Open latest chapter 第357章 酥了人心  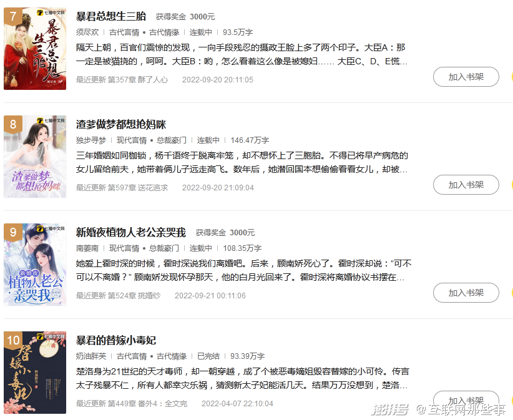point(138,80)
